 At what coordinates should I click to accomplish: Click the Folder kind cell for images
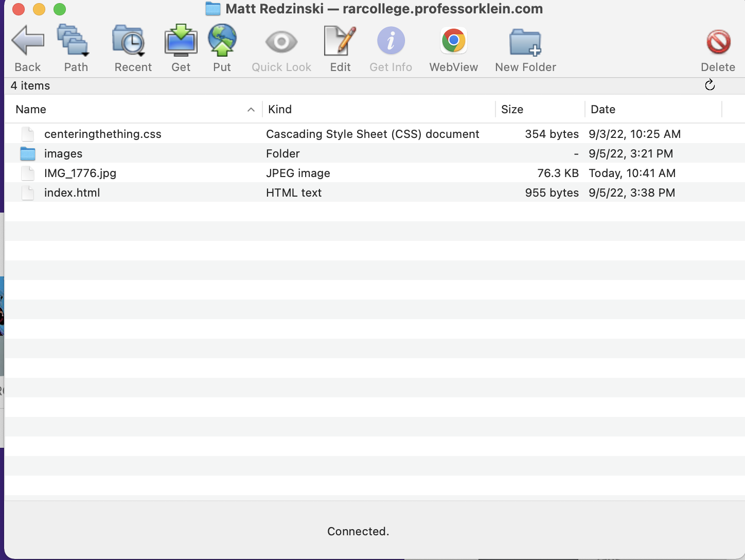coord(283,153)
